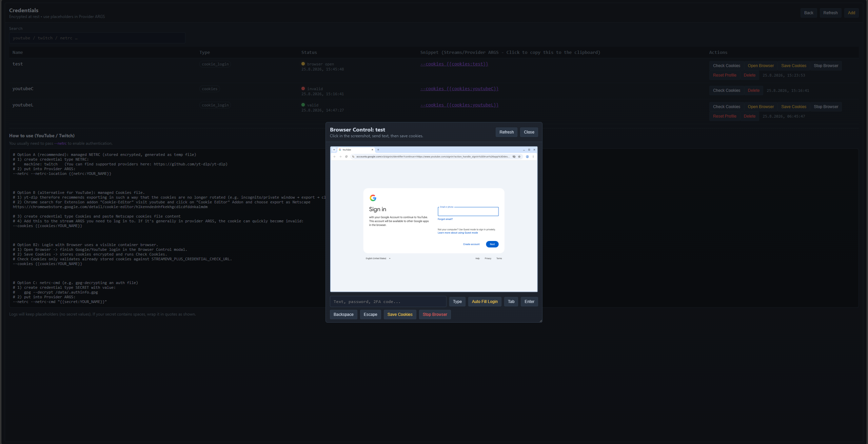868x444 pixels.
Task: Click Stop Browser in the test row
Action: point(826,66)
